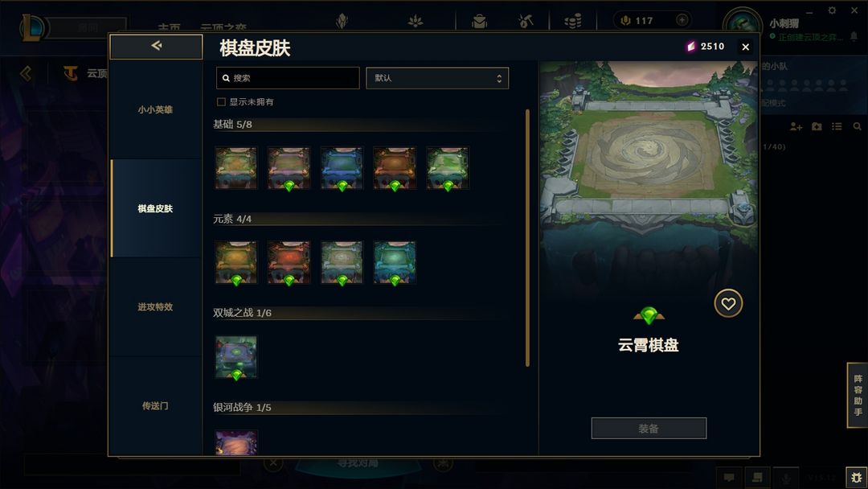868x489 pixels.
Task: Click the bug report icon at bottom right
Action: pos(857,478)
